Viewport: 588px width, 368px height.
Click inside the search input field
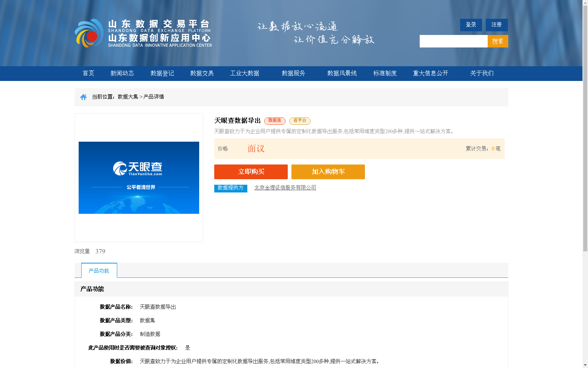453,41
